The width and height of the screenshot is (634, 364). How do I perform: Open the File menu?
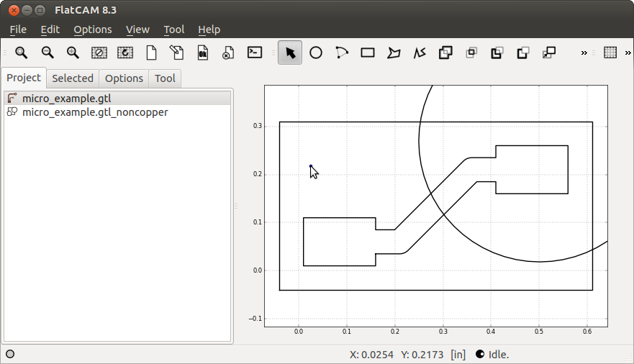tap(18, 29)
